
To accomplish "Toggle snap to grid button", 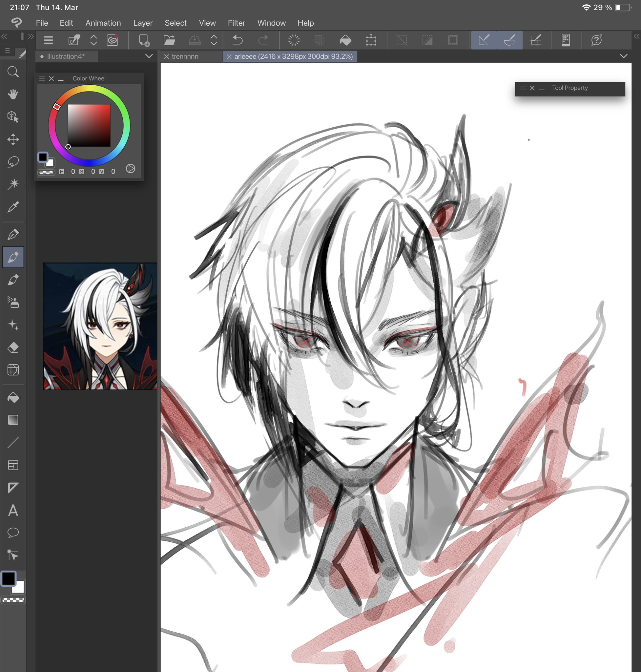I will pyautogui.click(x=535, y=40).
